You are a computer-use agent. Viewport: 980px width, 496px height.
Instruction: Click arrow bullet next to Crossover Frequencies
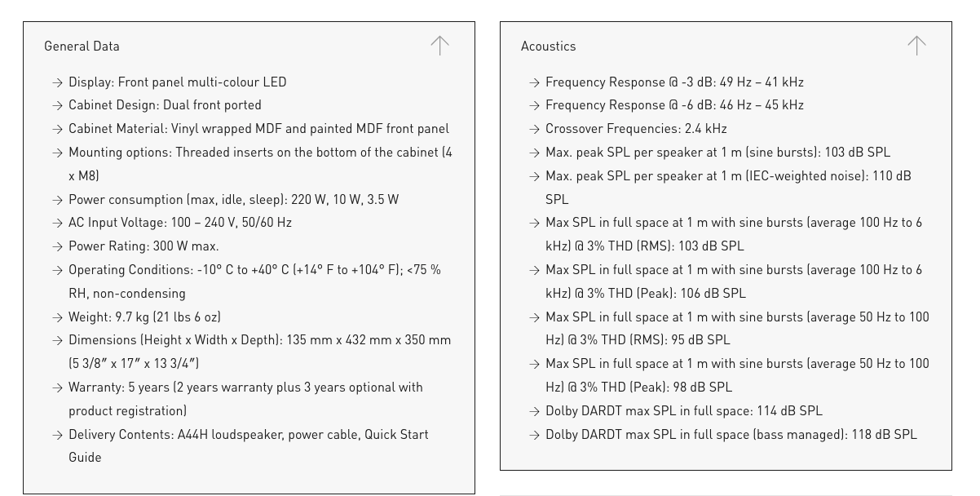(x=534, y=129)
